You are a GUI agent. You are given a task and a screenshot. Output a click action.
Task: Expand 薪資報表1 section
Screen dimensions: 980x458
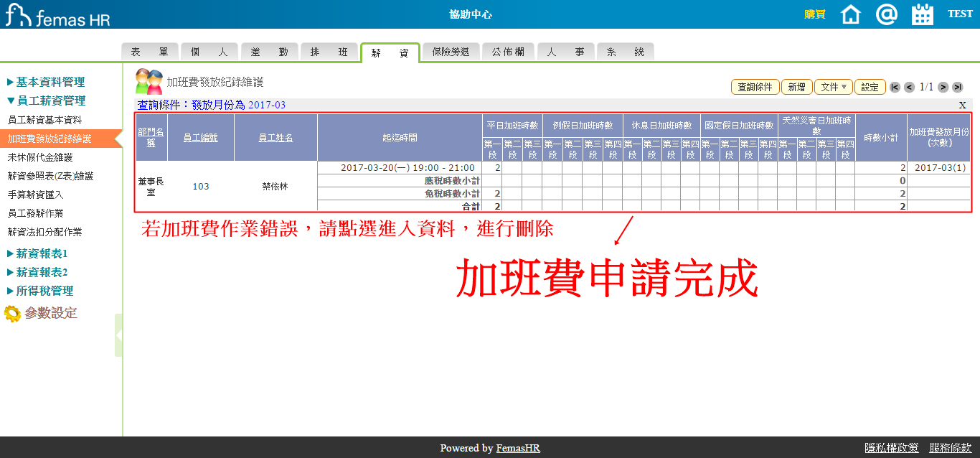pyautogui.click(x=37, y=253)
